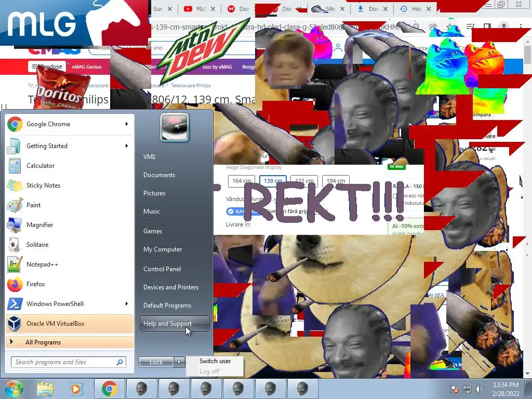Open Tazz by eMAG link

pyautogui.click(x=217, y=67)
